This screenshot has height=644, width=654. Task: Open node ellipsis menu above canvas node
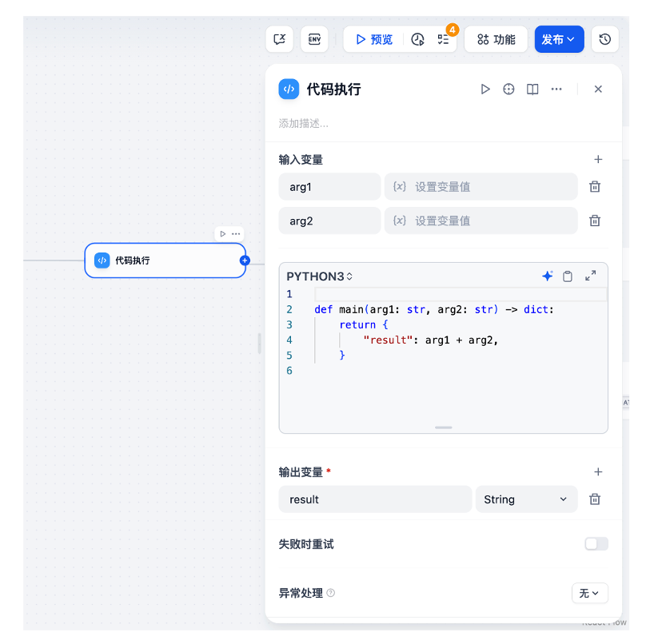(236, 234)
